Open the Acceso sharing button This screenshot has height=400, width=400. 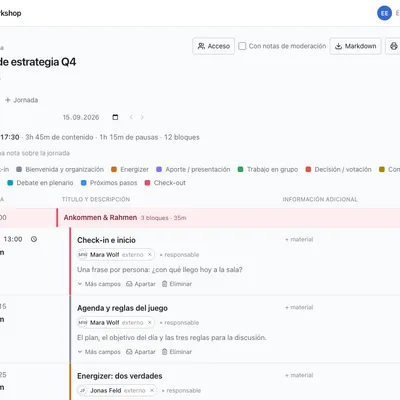[x=214, y=46]
